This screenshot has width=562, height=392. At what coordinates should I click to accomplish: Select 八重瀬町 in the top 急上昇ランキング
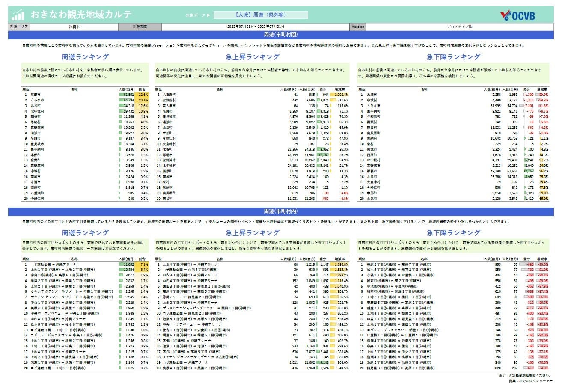tap(169, 95)
